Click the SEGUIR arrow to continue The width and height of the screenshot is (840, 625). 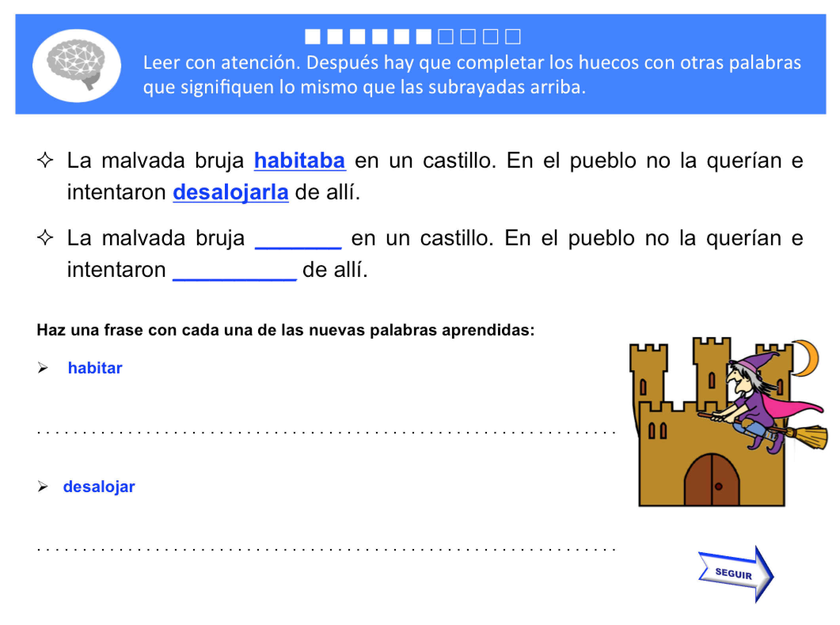(734, 574)
